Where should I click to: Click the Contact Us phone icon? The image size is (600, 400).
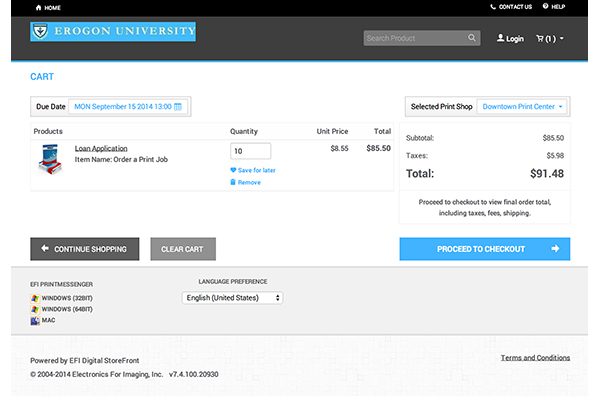click(494, 7)
